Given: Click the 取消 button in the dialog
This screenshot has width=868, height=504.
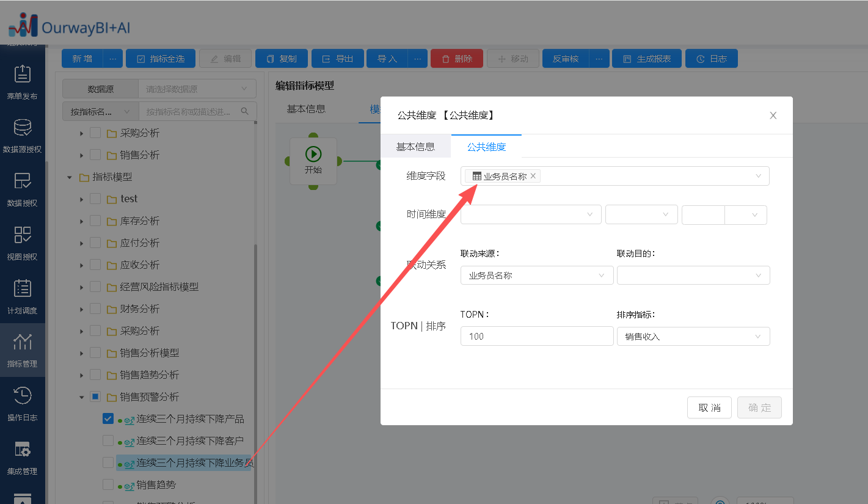Looking at the screenshot, I should click(x=709, y=408).
